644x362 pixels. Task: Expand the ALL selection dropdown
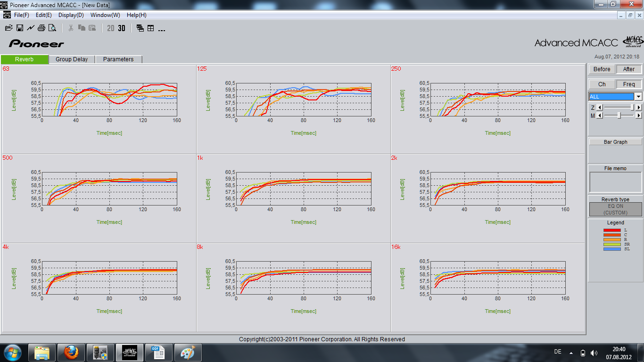[638, 97]
